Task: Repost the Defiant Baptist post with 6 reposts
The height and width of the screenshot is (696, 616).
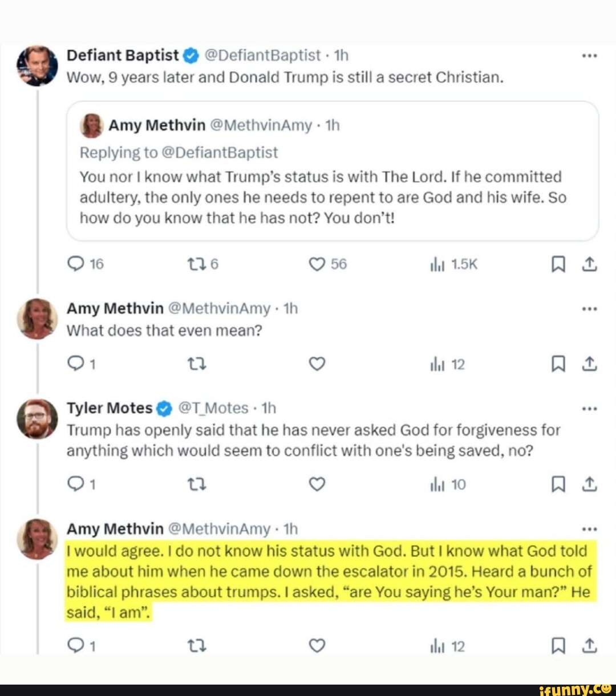Action: (196, 264)
